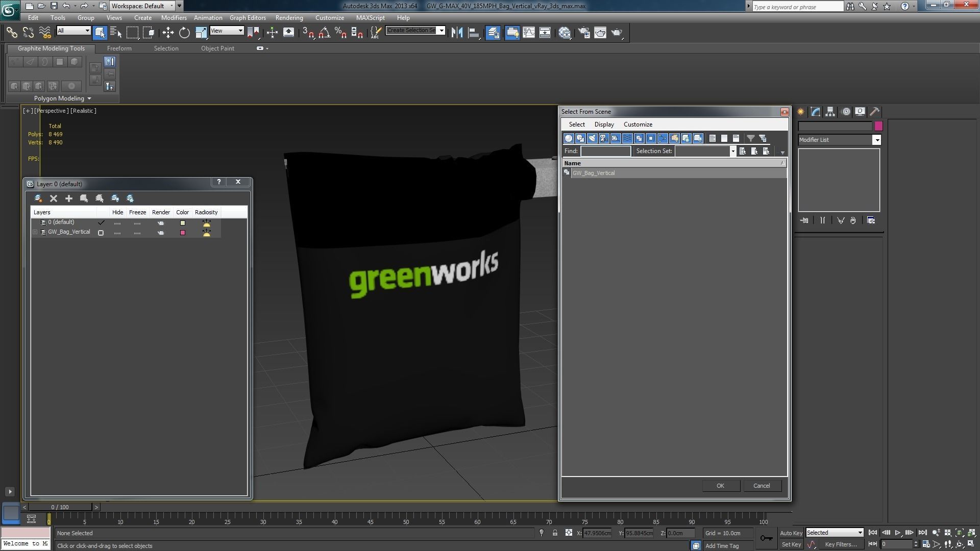This screenshot has height=551, width=980.
Task: Toggle Freeze for GW_Bag_Vertical layer
Action: click(137, 233)
